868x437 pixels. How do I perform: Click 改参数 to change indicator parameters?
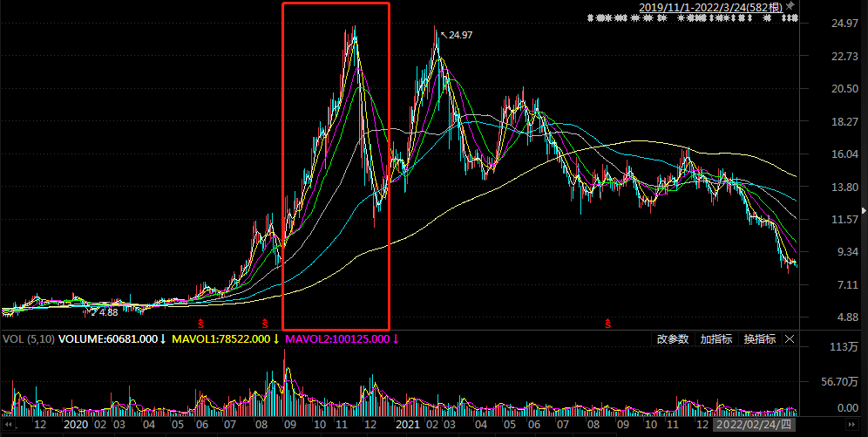(x=672, y=339)
